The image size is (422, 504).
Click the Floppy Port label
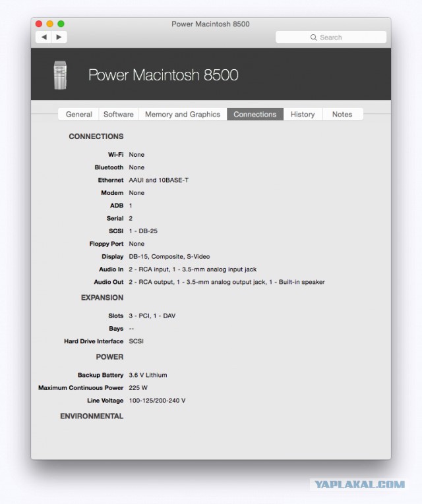tap(106, 244)
